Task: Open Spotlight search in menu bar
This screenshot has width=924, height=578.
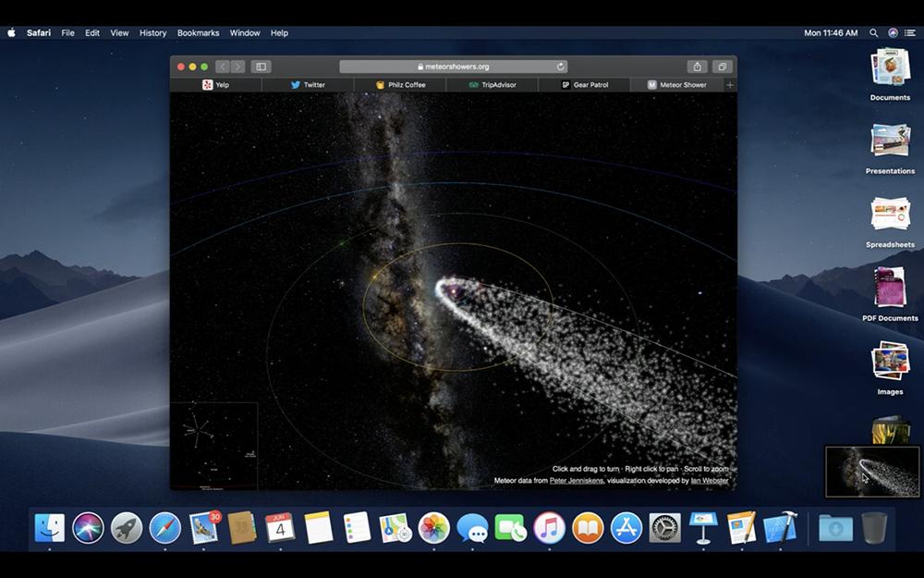Action: (873, 32)
